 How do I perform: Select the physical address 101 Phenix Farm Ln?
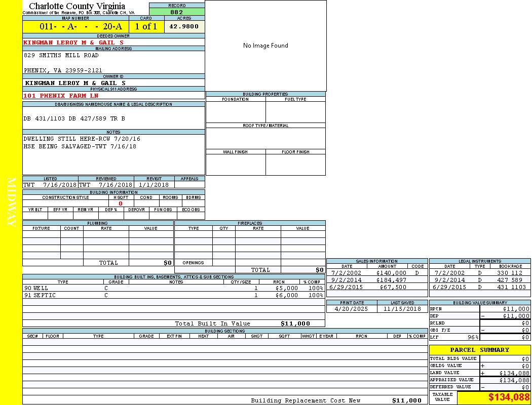point(61,96)
